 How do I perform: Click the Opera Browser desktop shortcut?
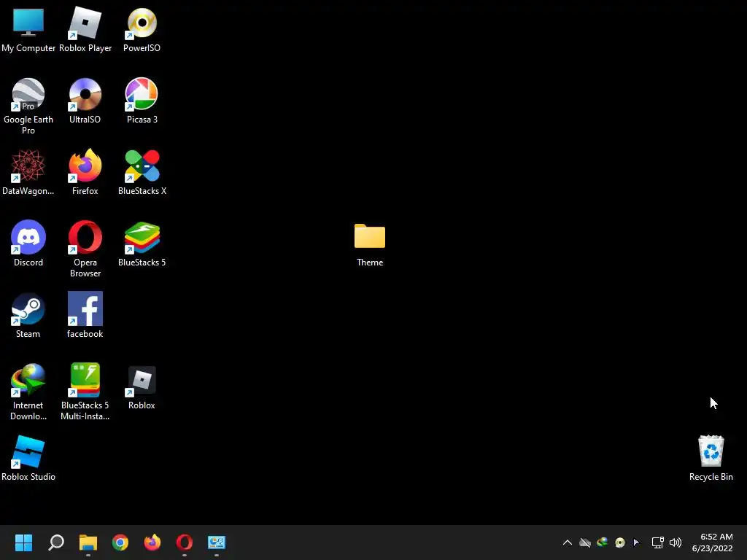[x=85, y=249]
